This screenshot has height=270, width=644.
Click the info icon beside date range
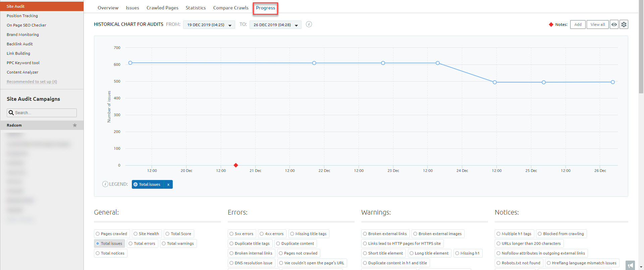click(x=309, y=24)
